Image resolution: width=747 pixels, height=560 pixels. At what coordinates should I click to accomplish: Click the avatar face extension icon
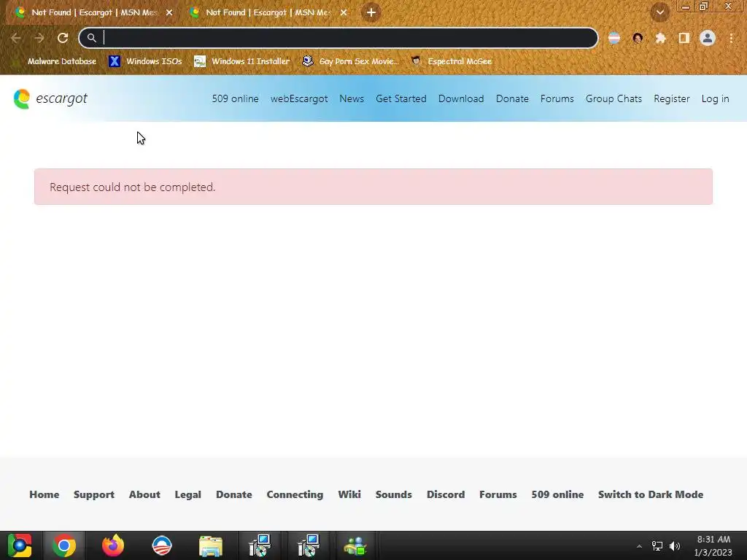(638, 38)
